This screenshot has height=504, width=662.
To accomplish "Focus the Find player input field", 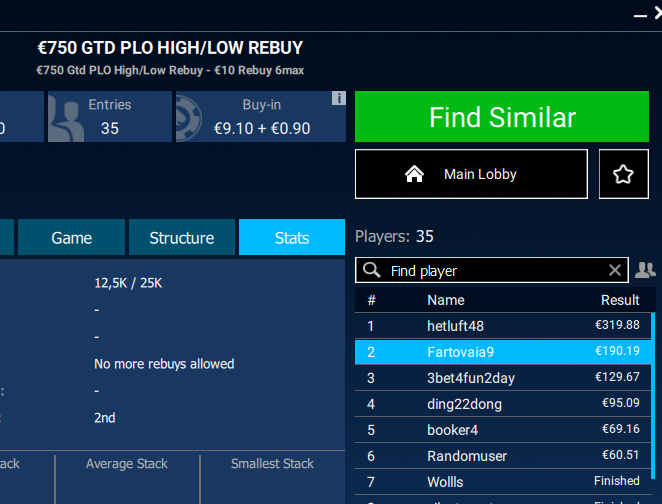I will [492, 270].
